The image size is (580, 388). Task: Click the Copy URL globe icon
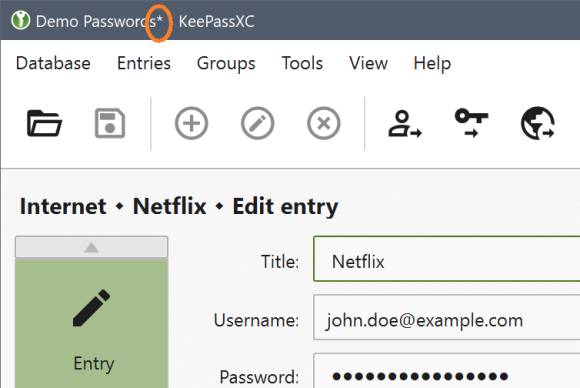tap(537, 123)
